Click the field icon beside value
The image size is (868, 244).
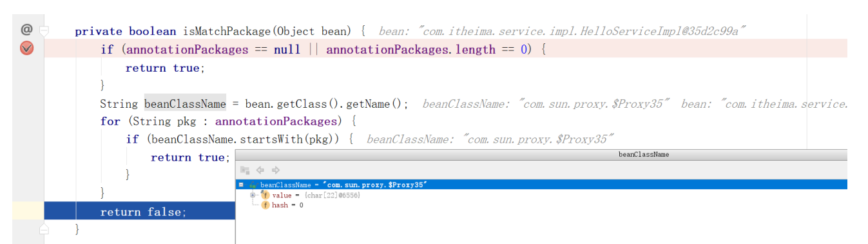pos(265,195)
